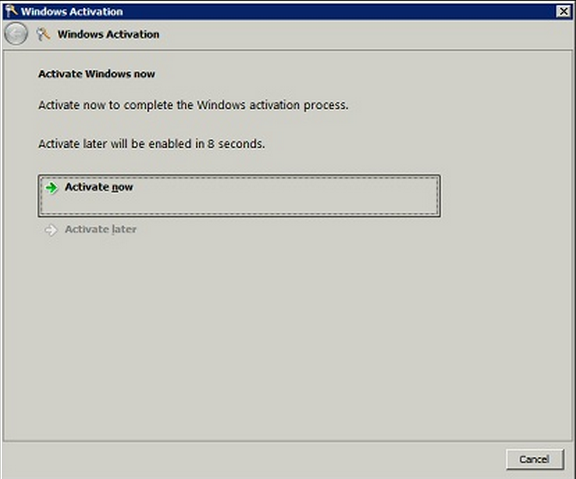Screen dimensions: 576x479
Task: Click the blank panel area below Activate later
Action: click(287, 338)
